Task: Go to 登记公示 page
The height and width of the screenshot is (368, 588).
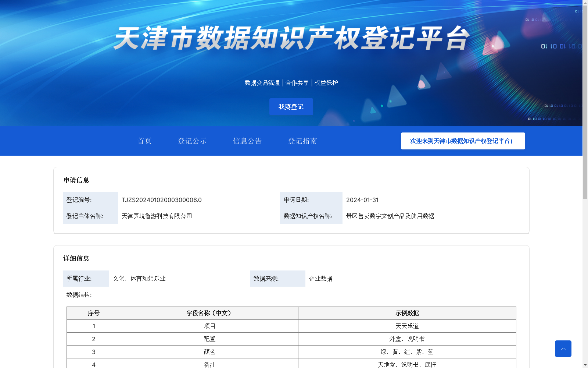Action: (192, 141)
